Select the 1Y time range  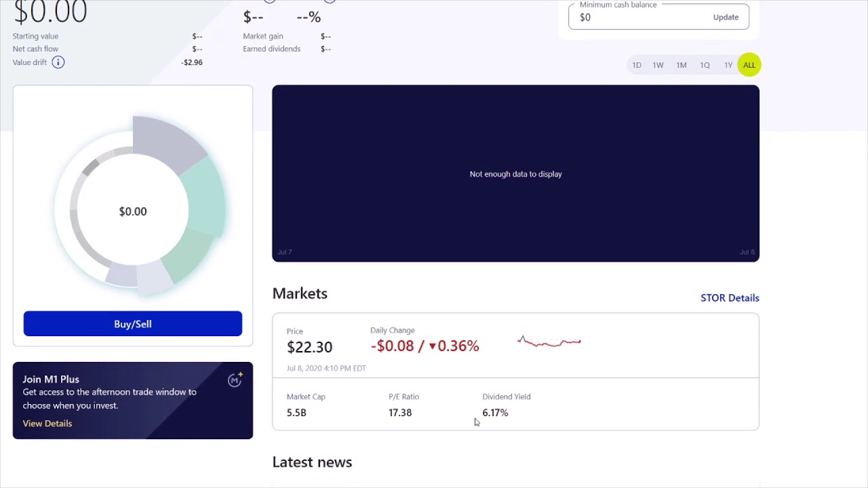tap(728, 65)
